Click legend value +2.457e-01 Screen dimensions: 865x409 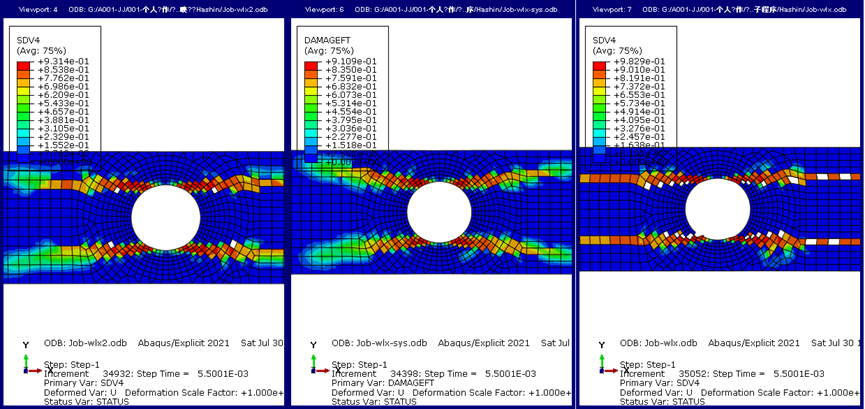pos(639,136)
